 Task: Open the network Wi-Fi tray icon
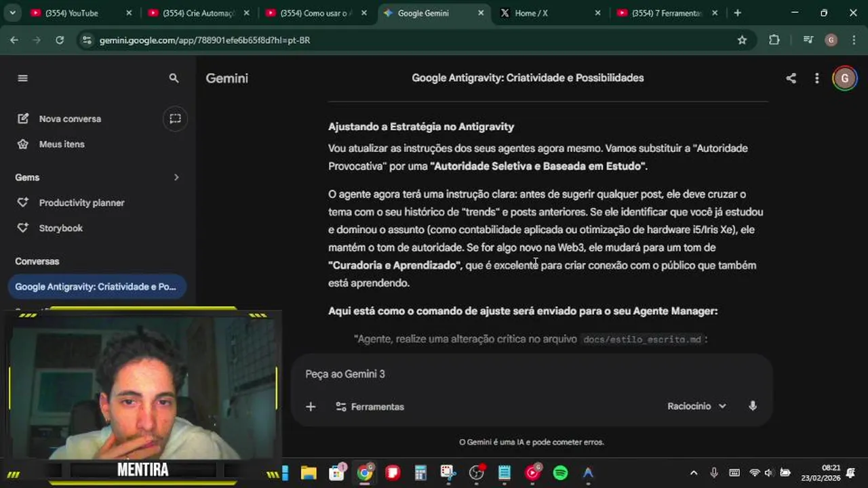[754, 473]
